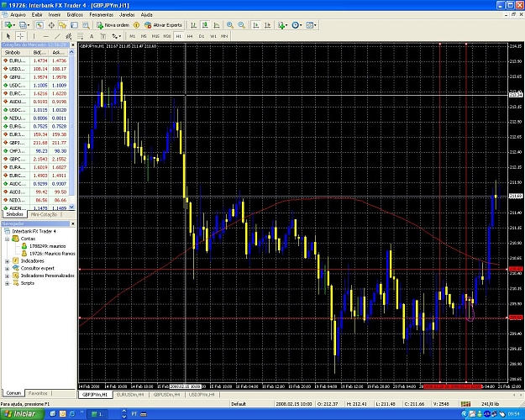Select the trendline drawing tool

(x=57, y=36)
